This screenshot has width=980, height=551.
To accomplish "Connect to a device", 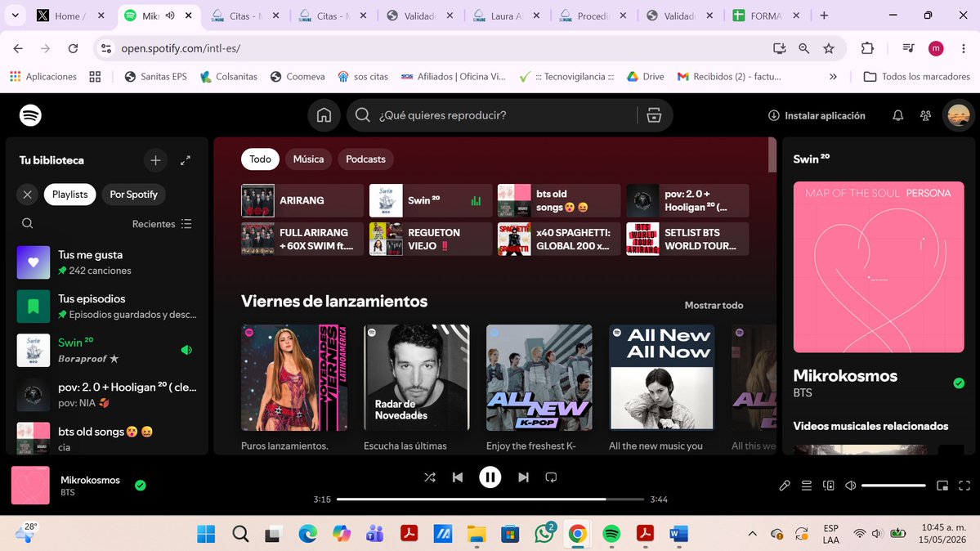I will tap(828, 486).
